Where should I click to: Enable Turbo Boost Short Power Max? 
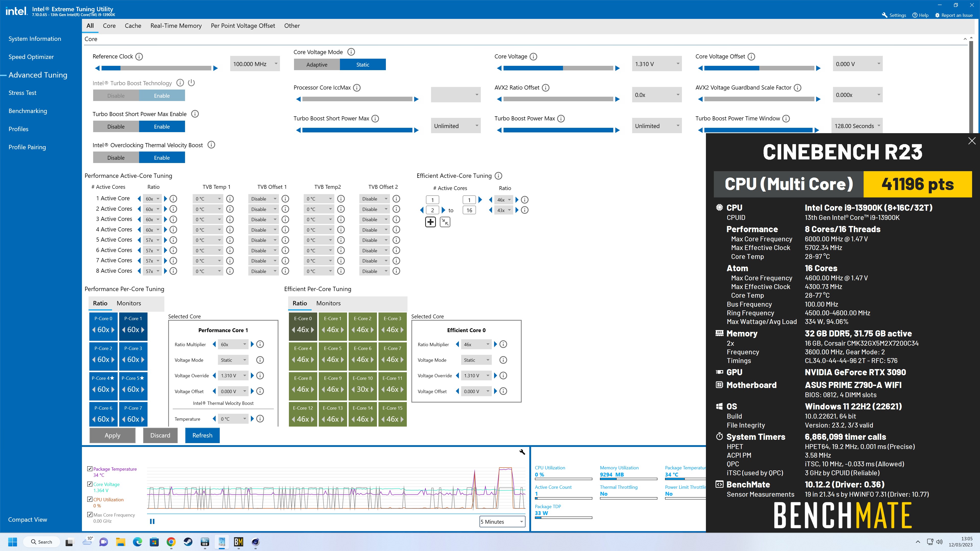pyautogui.click(x=162, y=127)
